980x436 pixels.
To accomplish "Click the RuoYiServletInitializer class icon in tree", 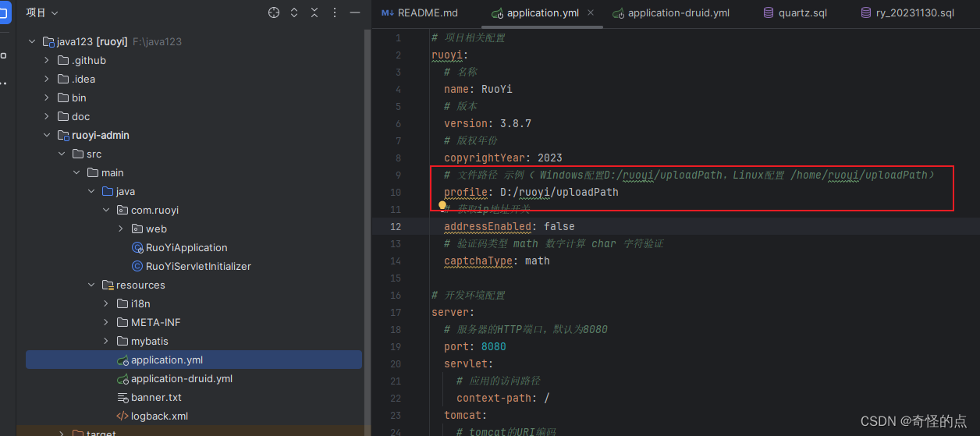I will coord(137,266).
